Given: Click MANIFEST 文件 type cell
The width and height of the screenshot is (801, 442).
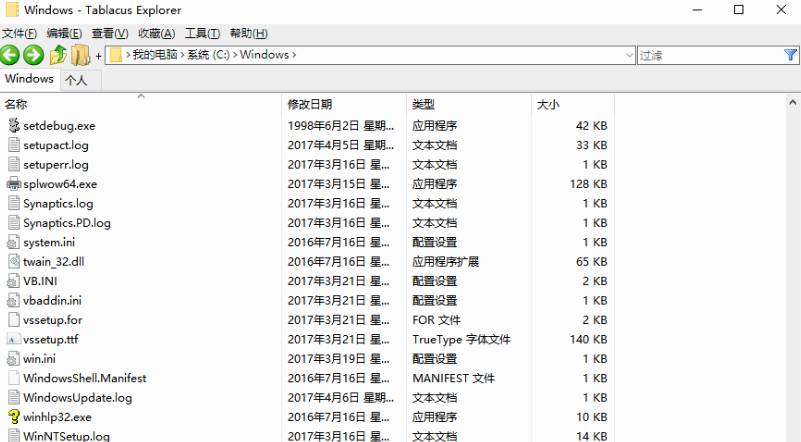Looking at the screenshot, I should coord(454,378).
